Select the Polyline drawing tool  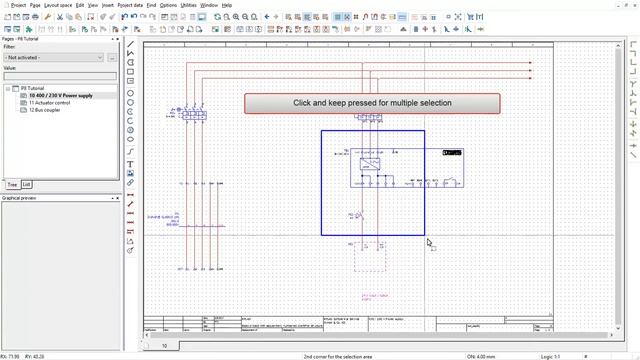pos(131,53)
